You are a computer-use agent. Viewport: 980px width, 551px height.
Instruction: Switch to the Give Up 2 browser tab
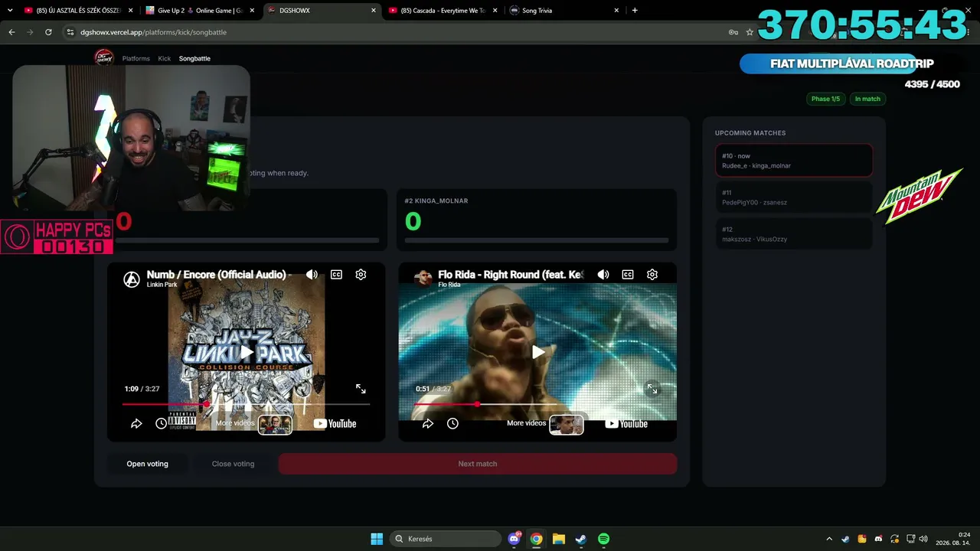(201, 11)
